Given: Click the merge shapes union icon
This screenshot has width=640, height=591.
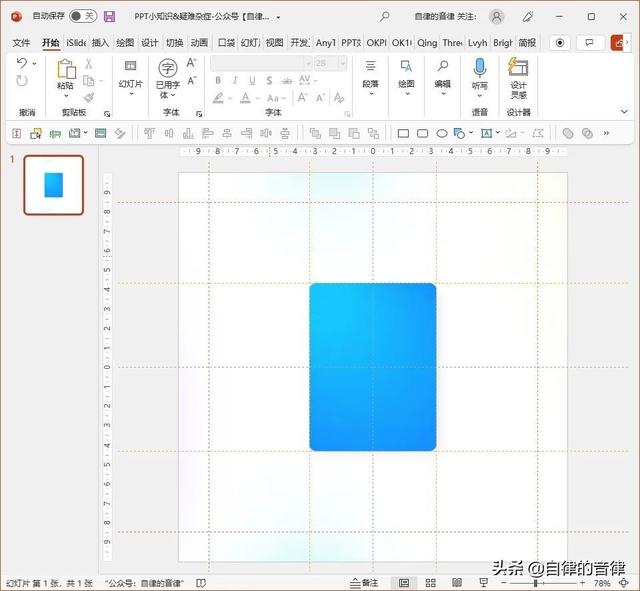Looking at the screenshot, I should pos(568,133).
